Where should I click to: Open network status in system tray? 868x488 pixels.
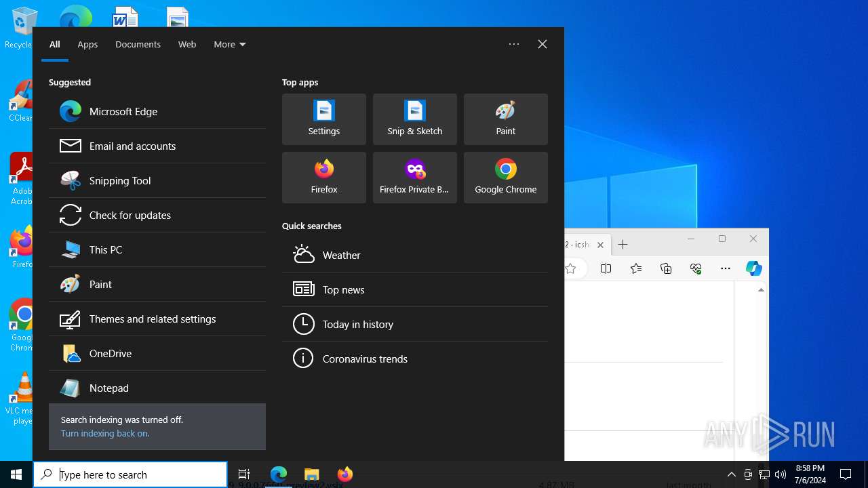click(764, 474)
